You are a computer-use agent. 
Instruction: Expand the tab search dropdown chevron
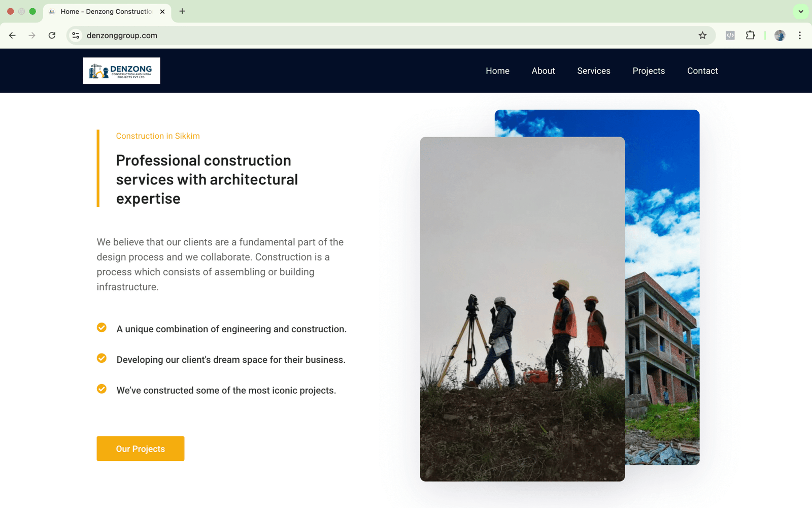[800, 11]
